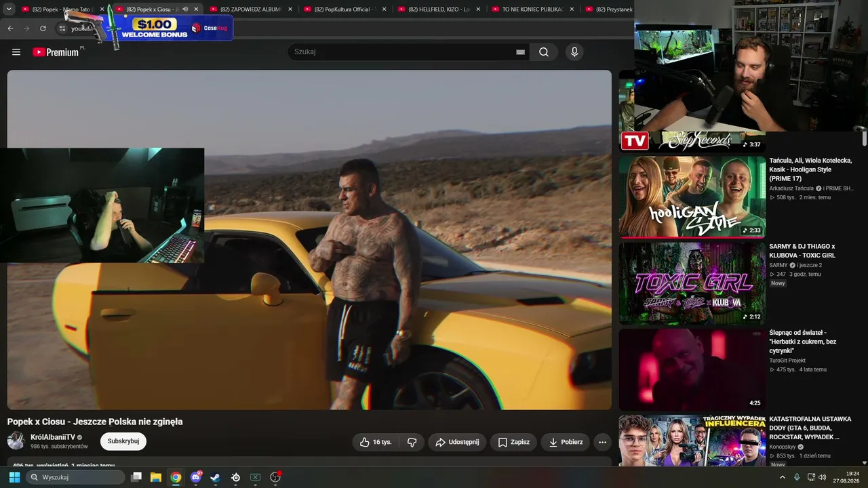
Task: Switch to the 'HELLFIELD, KIZO' tab
Action: [439, 9]
